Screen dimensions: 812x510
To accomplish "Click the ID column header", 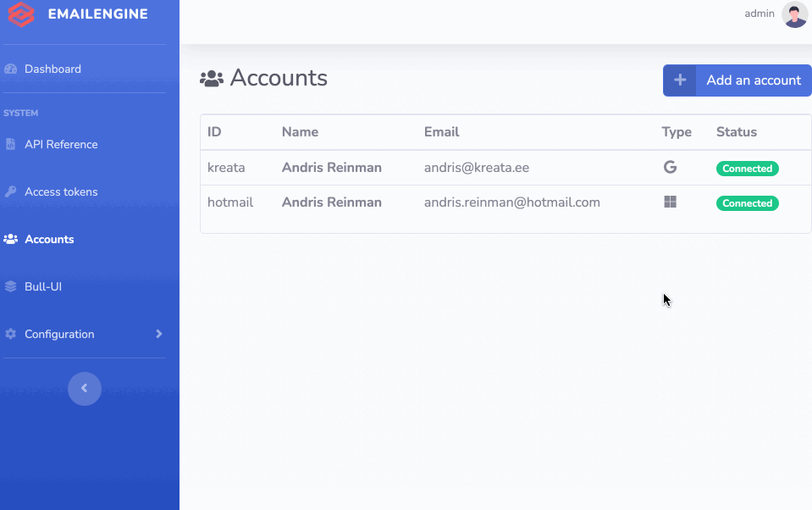I will pyautogui.click(x=214, y=131).
